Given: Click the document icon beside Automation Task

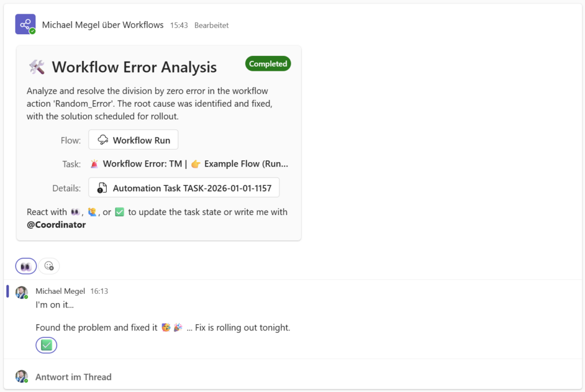Looking at the screenshot, I should click(x=102, y=188).
